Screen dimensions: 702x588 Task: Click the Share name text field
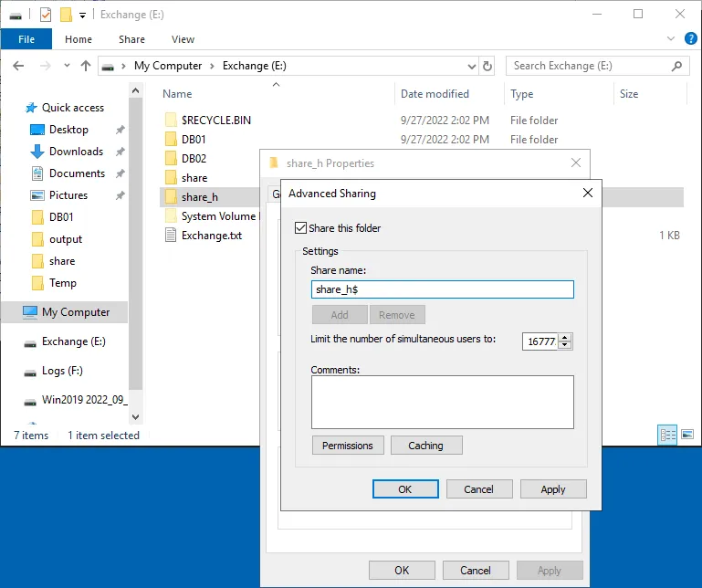(x=442, y=289)
